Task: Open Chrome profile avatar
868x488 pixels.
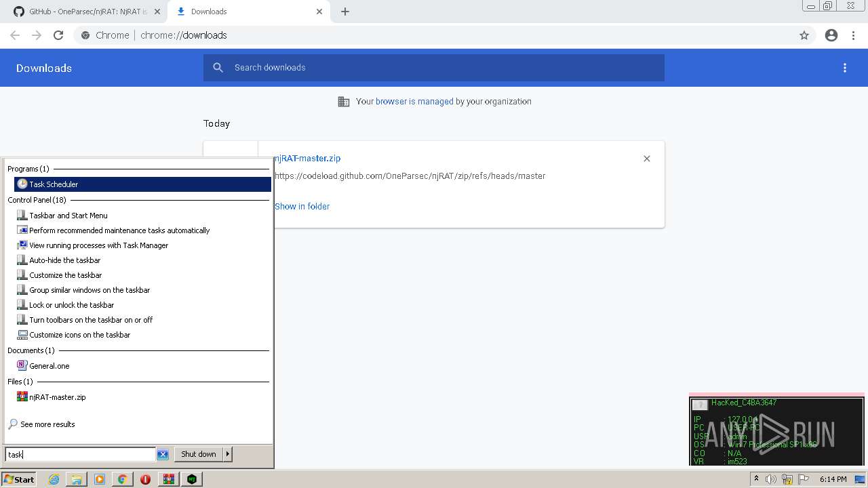Action: point(831,35)
